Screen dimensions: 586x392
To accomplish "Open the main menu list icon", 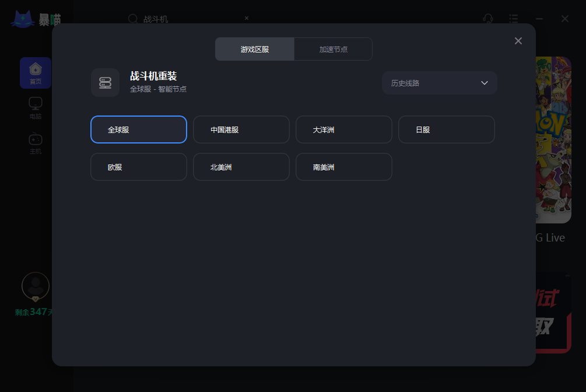I will click(514, 18).
